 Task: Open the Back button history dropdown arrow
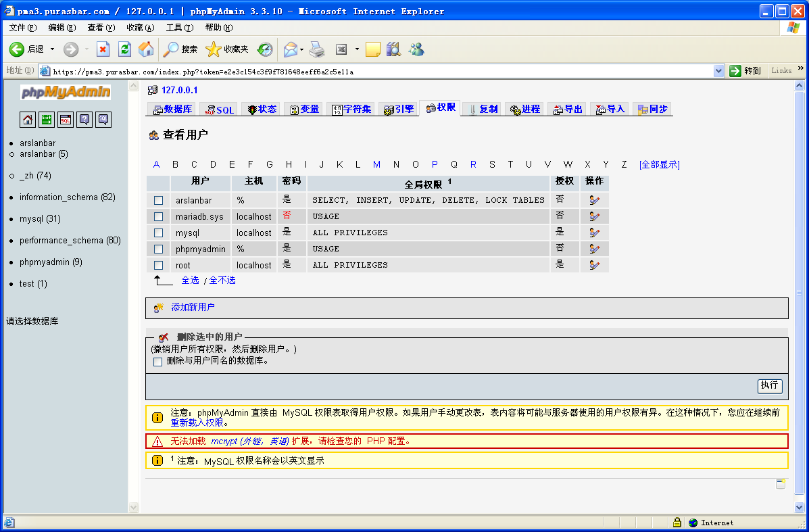point(52,49)
